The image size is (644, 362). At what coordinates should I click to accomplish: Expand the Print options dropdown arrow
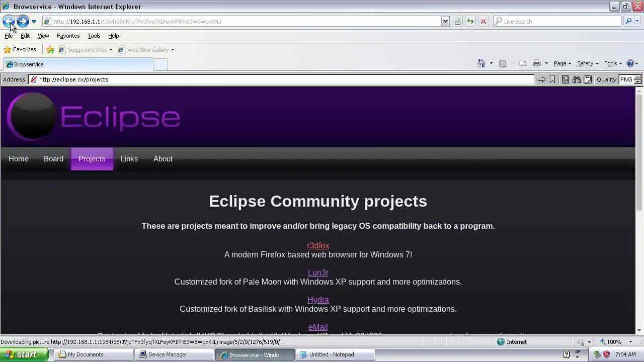coord(546,63)
